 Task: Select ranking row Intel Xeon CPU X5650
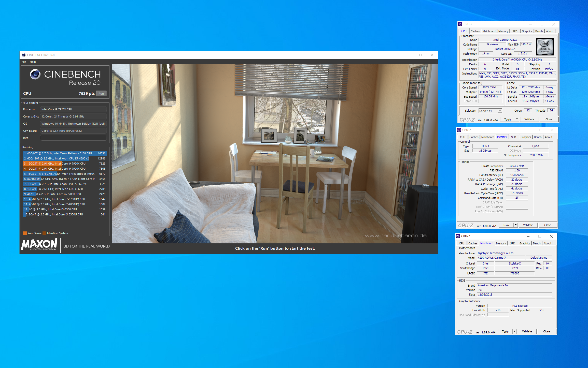[x=65, y=189]
